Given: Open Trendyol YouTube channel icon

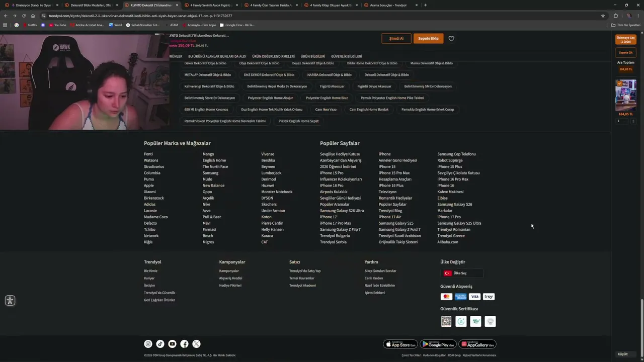Looking at the screenshot, I should [x=172, y=344].
